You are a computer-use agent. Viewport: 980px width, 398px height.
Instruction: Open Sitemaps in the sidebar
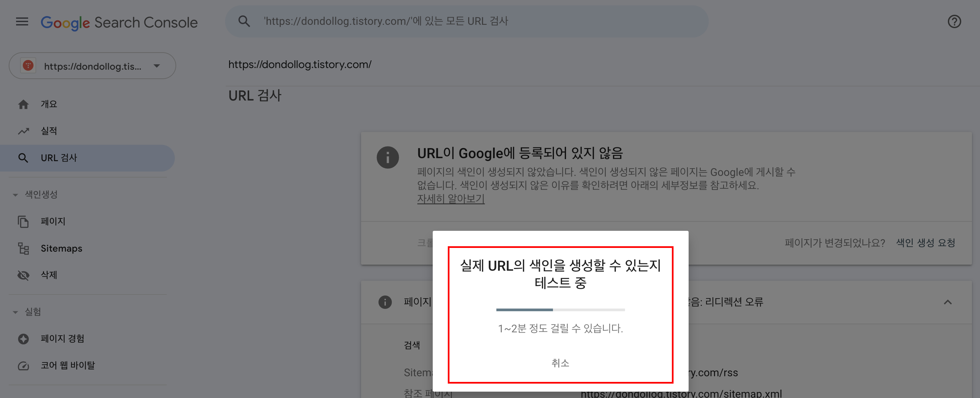(87, 249)
